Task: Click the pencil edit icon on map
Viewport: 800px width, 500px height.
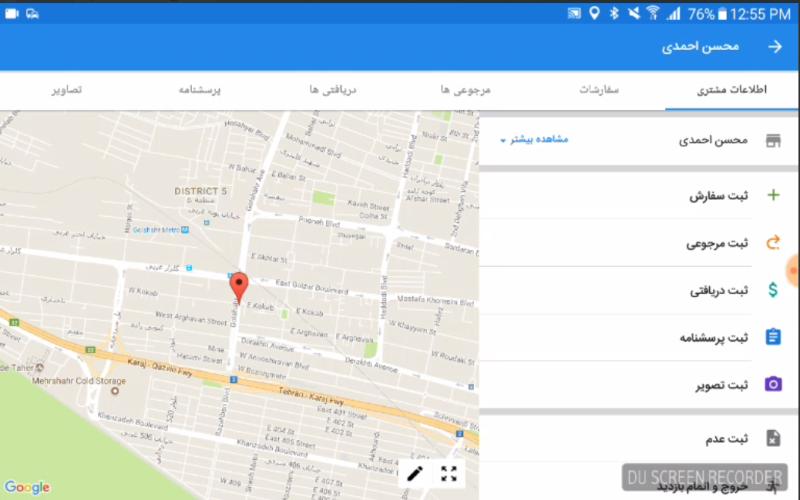Action: (415, 474)
